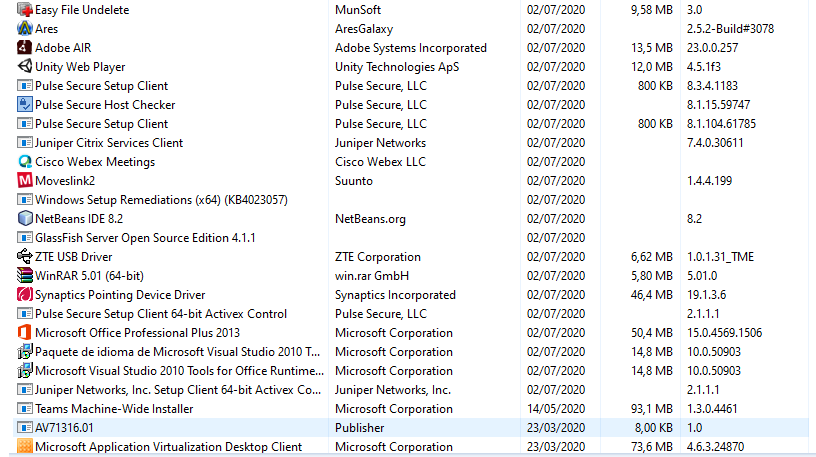Select the Unity Web Player name
816x457 pixels.
(x=80, y=67)
